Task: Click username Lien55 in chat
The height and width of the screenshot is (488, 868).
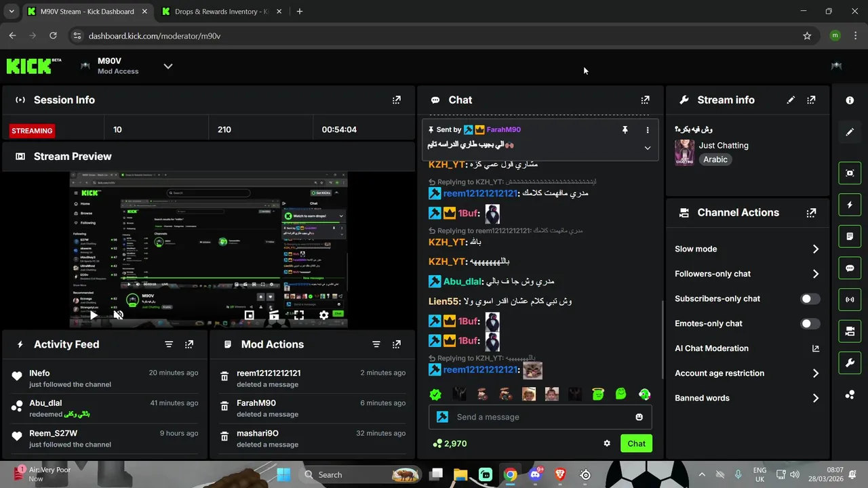Action: pos(444,302)
